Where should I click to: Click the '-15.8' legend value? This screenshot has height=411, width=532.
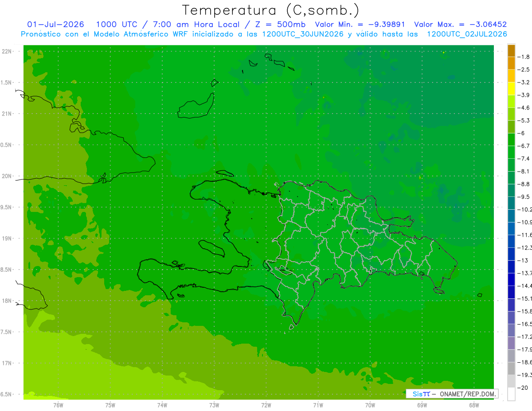click(524, 311)
